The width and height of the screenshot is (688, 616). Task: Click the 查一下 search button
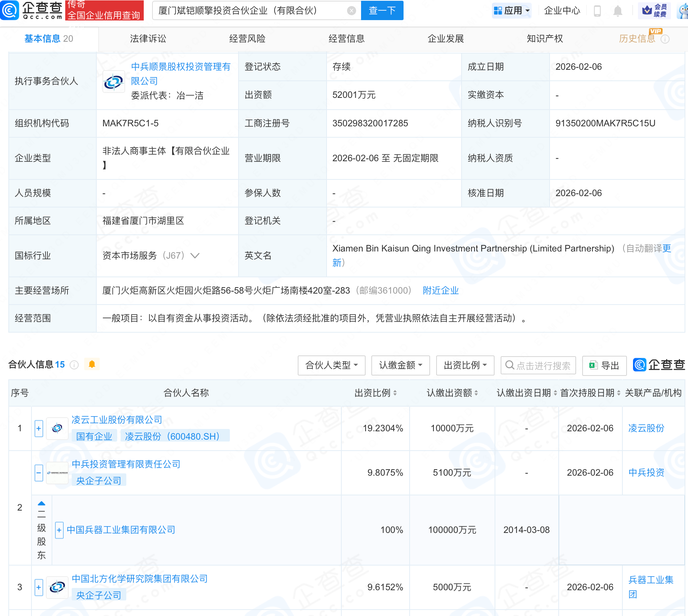pyautogui.click(x=382, y=11)
